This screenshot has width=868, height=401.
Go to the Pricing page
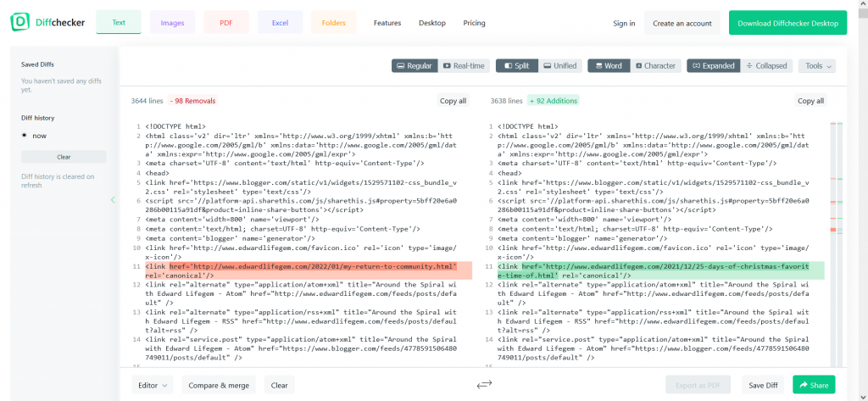[x=475, y=23]
